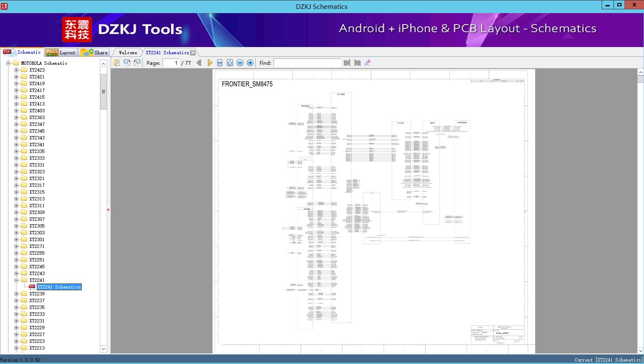644x364 pixels.
Task: Expand the XT2403 folder
Action: point(17,111)
